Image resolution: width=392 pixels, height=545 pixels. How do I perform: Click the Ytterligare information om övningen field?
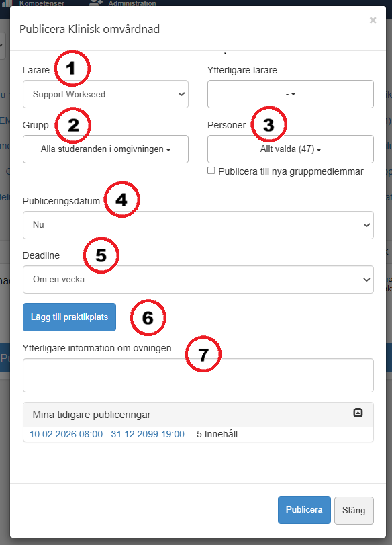pos(198,375)
